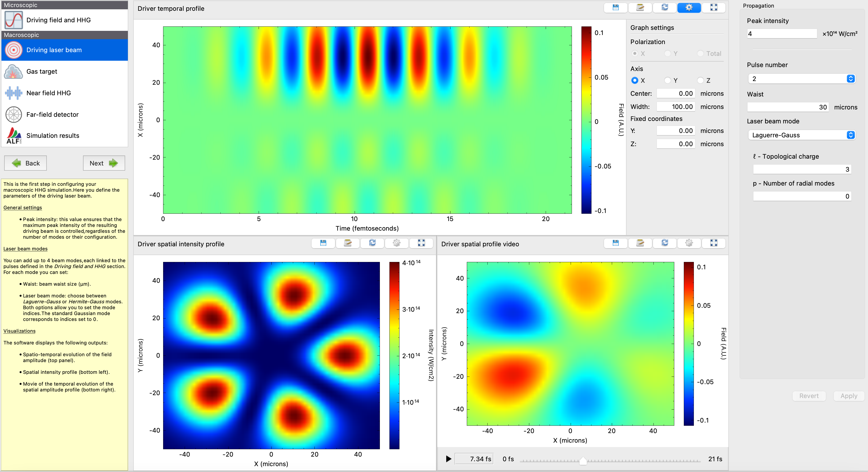
Task: Click save icon in Driver temporal profile toolbar
Action: click(x=615, y=7)
